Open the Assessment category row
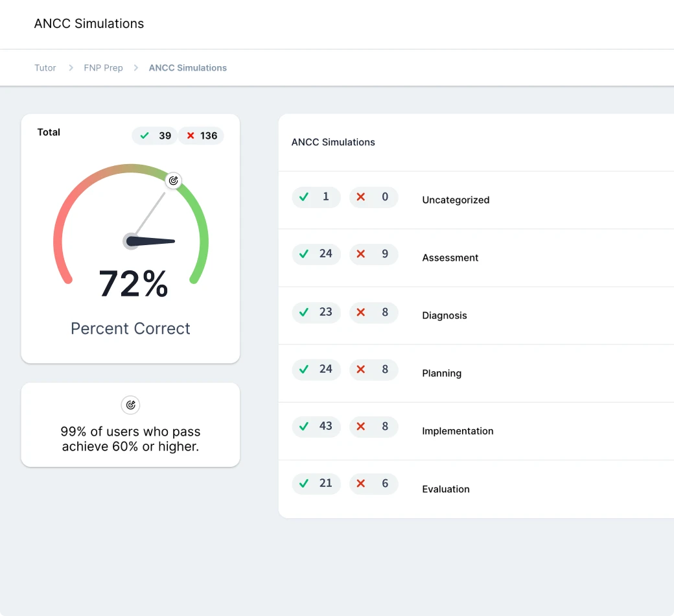 [476, 257]
